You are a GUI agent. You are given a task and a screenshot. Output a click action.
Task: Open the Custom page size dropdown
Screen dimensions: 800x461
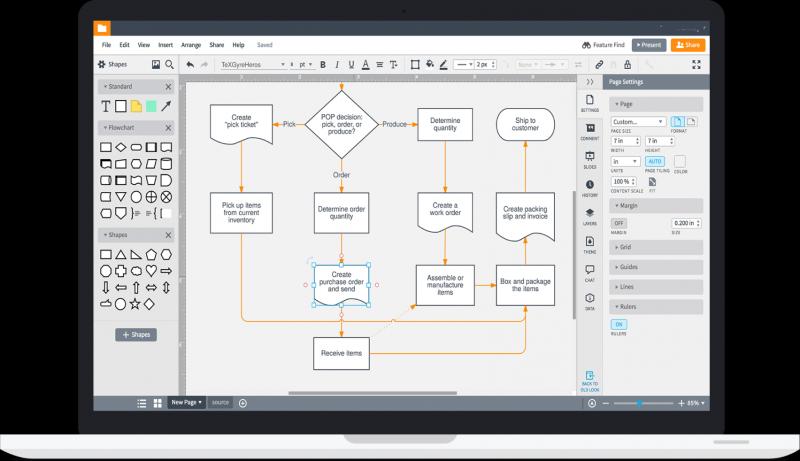tap(638, 122)
